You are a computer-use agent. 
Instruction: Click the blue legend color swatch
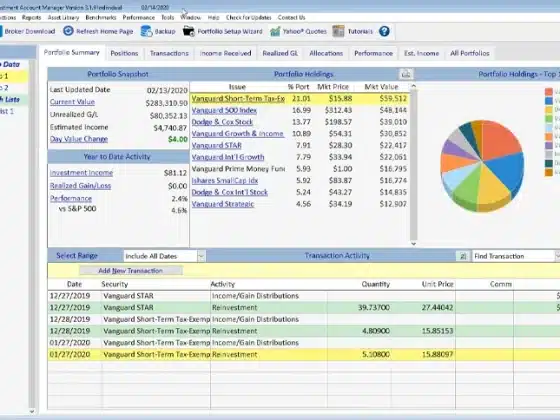(x=549, y=101)
